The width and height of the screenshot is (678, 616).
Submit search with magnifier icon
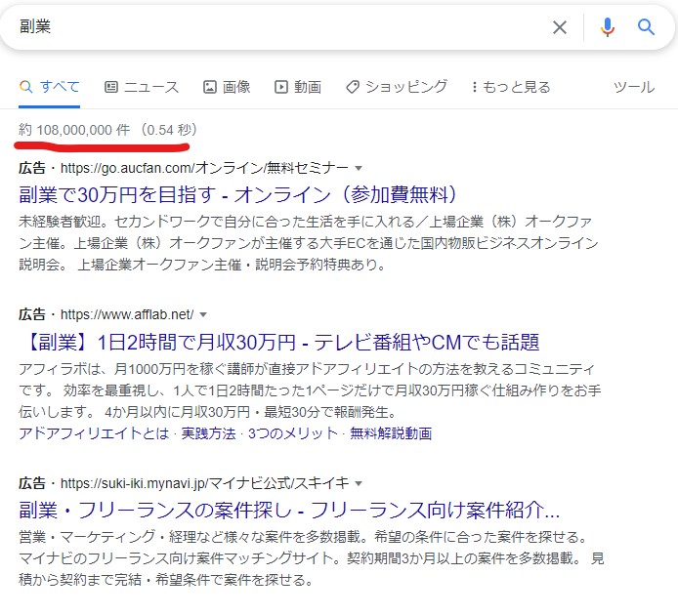(x=646, y=27)
